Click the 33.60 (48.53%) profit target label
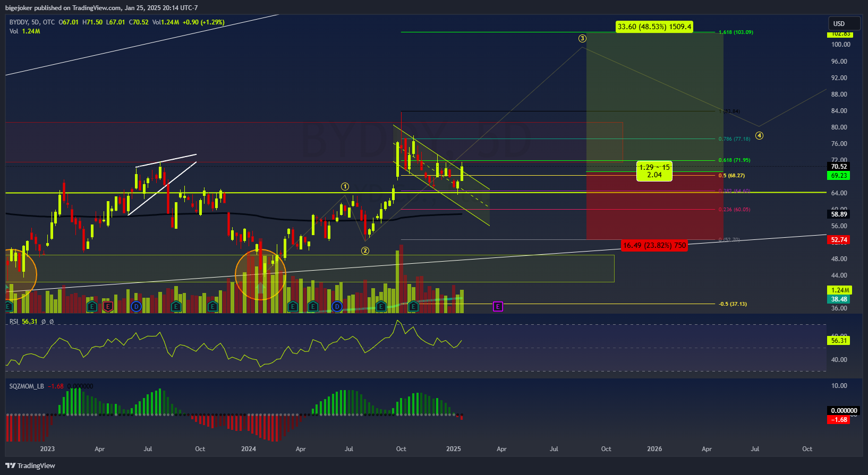The height and width of the screenshot is (475, 868). 654,27
